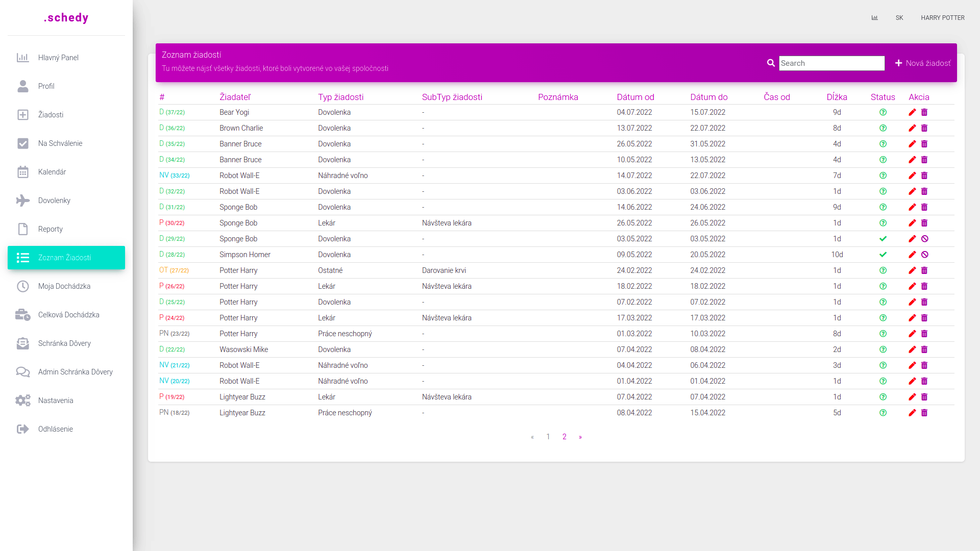This screenshot has height=551, width=980.
Task: Create a new request with Nová žiadosť
Action: click(923, 63)
